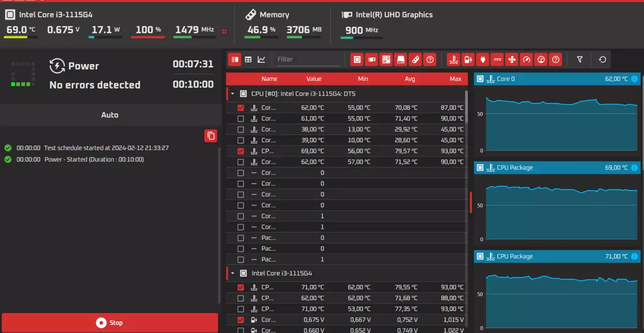Viewport: 644px width, 333px height.
Task: Collapse the CPU [#0]: Intel Core i3-1115G4: DTS group
Action: click(x=232, y=94)
